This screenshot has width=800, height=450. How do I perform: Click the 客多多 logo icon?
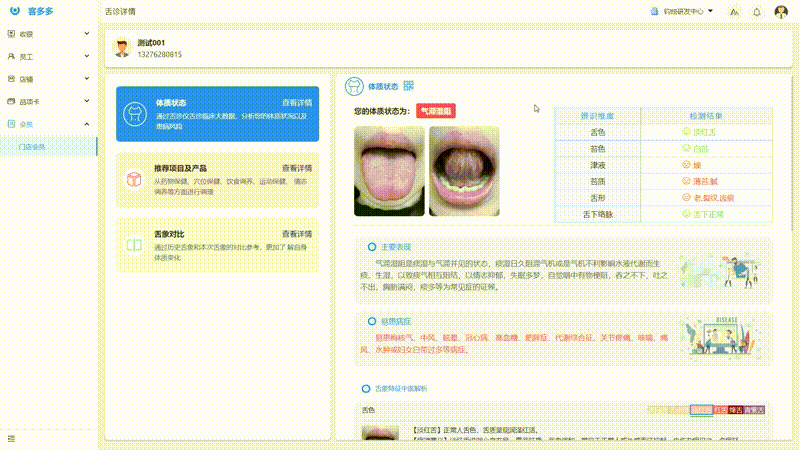15,11
